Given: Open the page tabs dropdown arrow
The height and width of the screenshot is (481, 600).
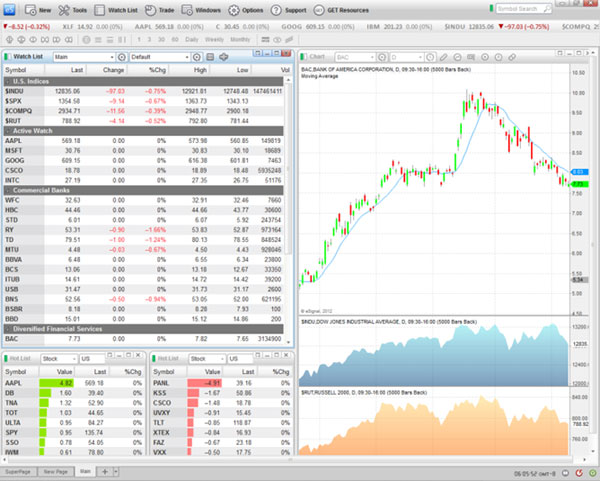Looking at the screenshot, I should coord(116,472).
